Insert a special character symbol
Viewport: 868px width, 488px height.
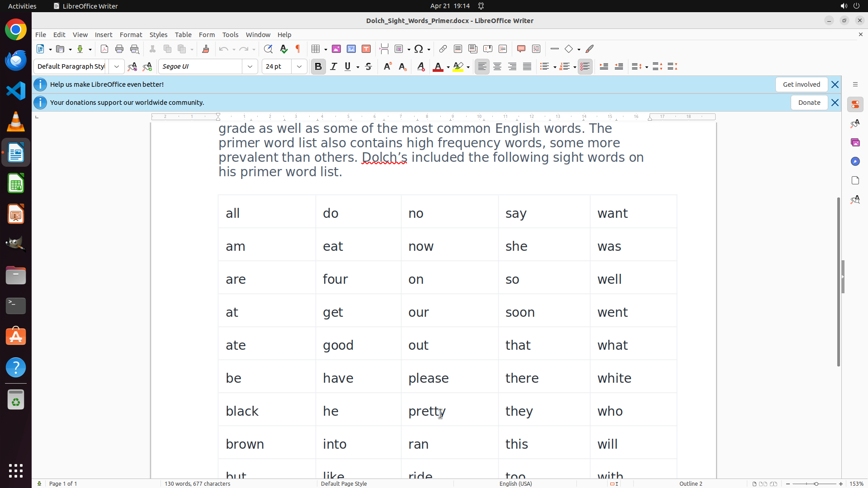click(419, 49)
